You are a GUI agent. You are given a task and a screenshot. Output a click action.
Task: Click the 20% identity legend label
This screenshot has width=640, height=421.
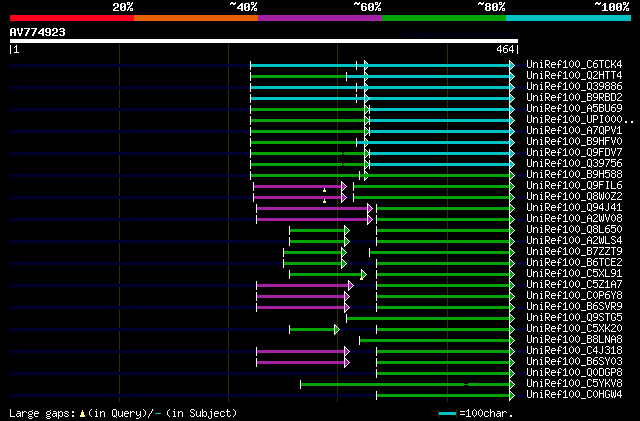[x=123, y=7]
